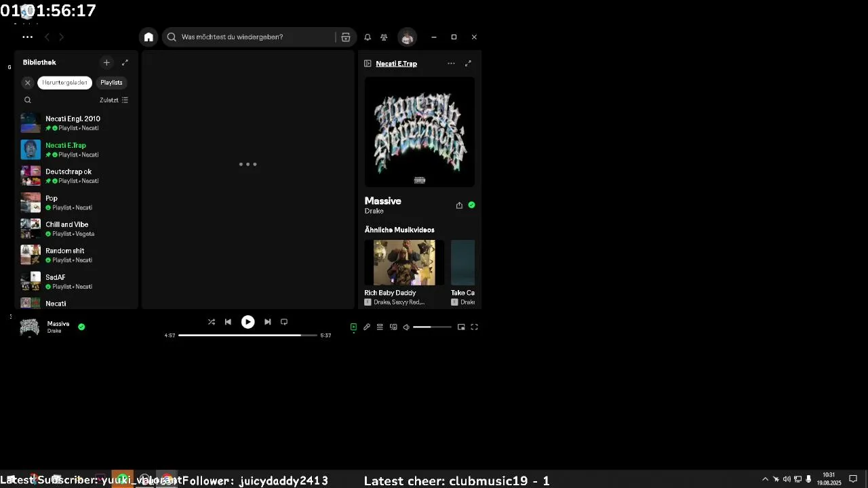
Task: Share the current track
Action: (459, 205)
